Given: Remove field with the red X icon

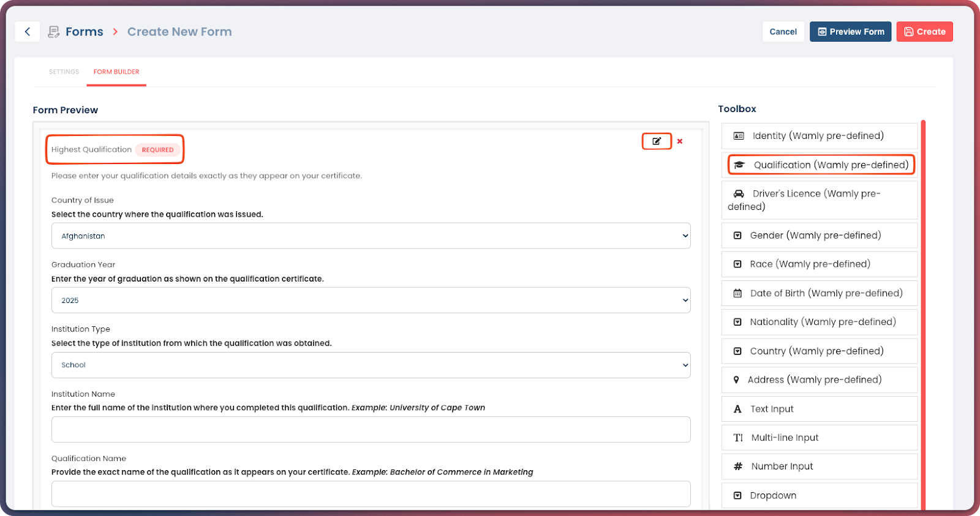Looking at the screenshot, I should coord(680,141).
